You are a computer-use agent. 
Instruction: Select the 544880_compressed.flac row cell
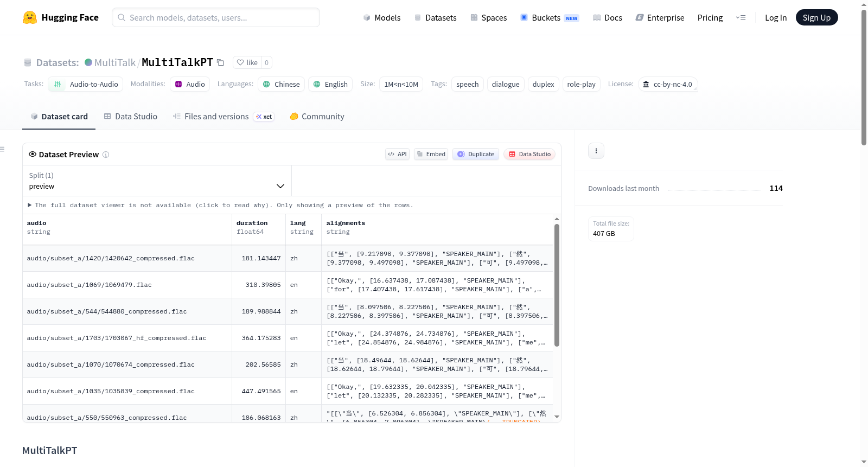[x=127, y=311]
